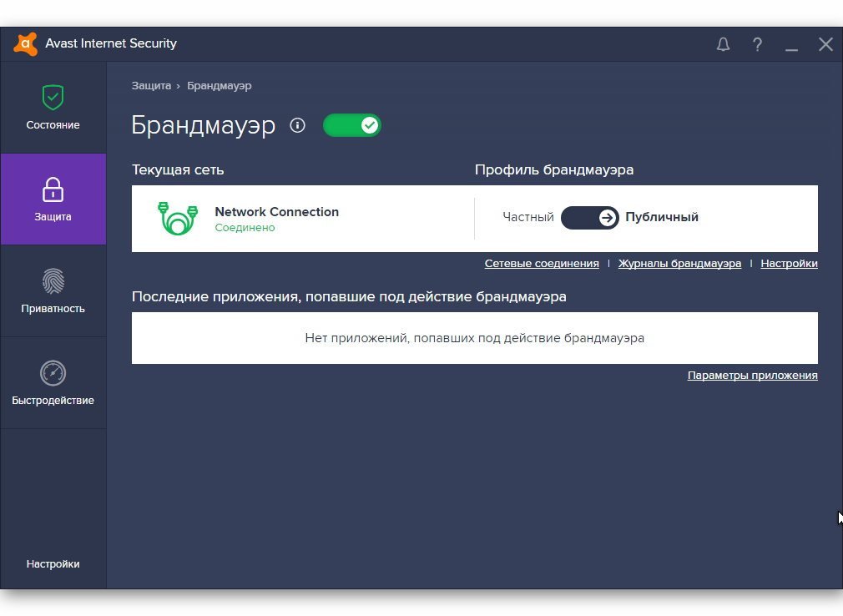
Task: Click the empty applications list message
Action: point(475,338)
